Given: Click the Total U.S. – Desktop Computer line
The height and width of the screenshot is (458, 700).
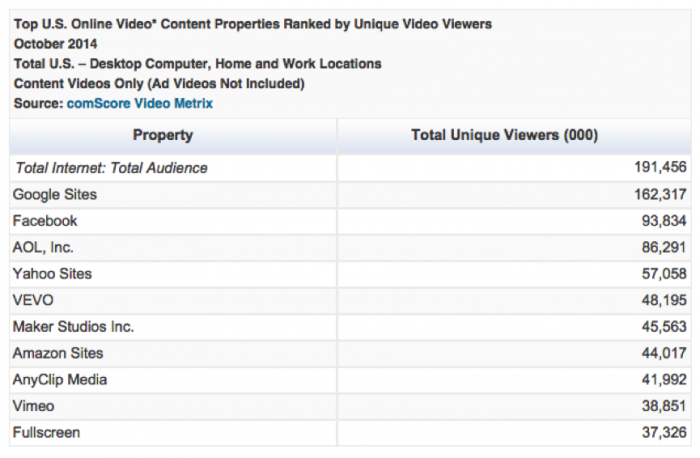Looking at the screenshot, I should pyautogui.click(x=198, y=64).
